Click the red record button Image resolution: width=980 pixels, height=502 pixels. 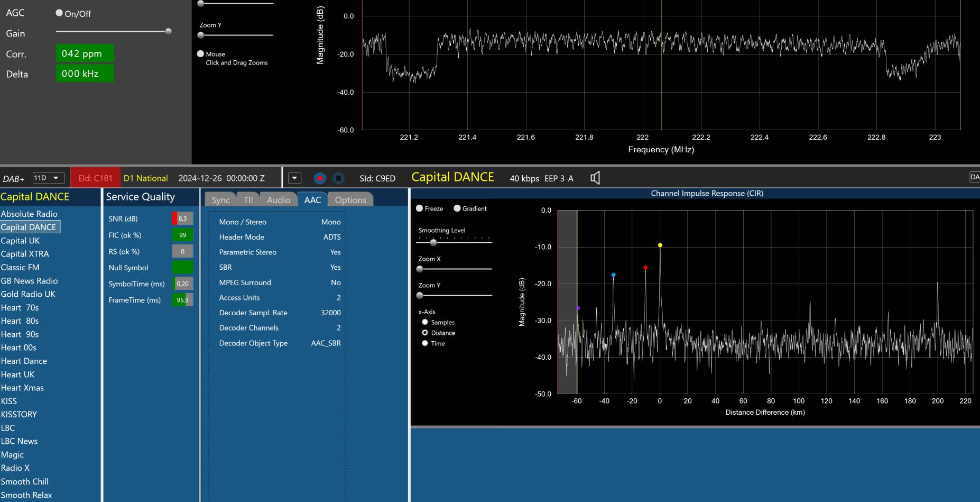point(319,178)
